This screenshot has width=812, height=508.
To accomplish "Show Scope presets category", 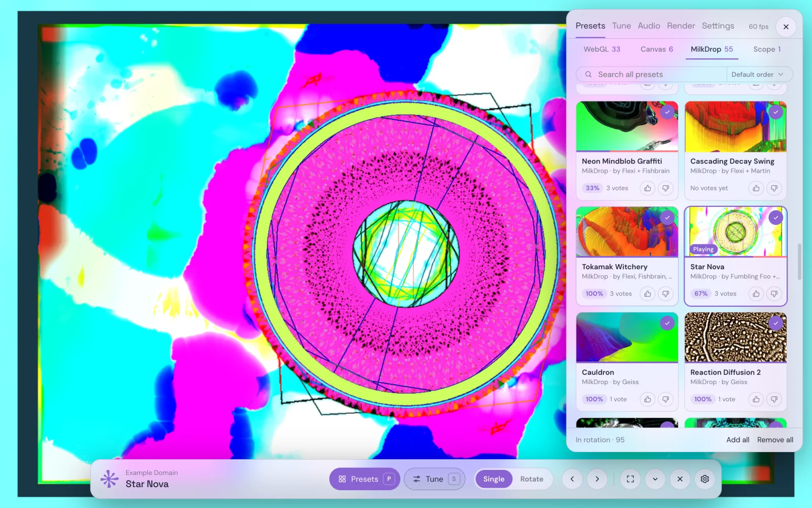I will pyautogui.click(x=767, y=49).
